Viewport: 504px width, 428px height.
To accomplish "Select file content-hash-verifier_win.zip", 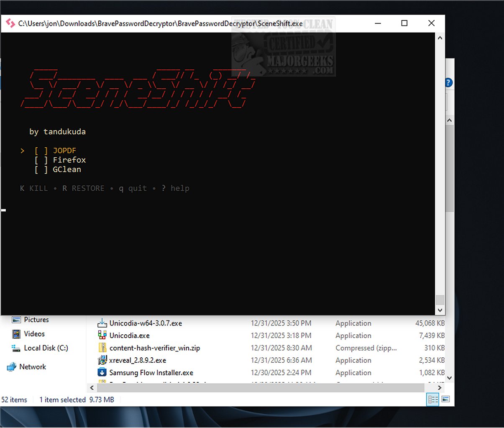I will [155, 348].
